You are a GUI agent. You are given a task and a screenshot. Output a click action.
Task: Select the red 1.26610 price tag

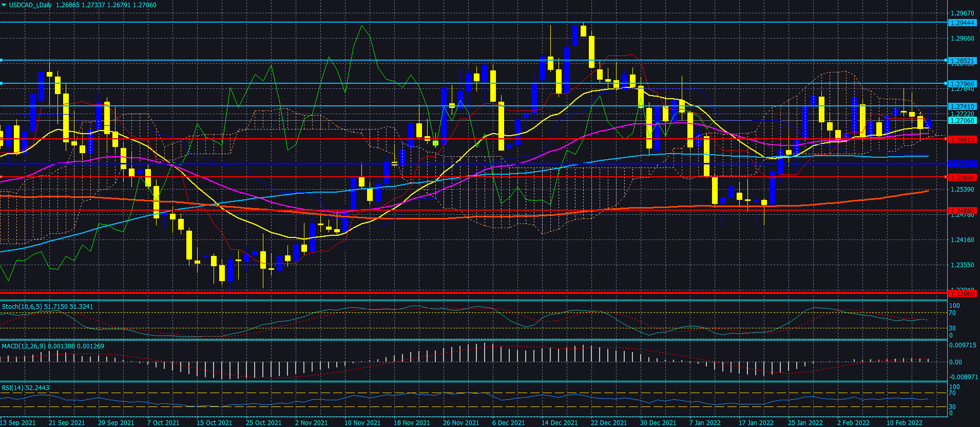(962, 139)
